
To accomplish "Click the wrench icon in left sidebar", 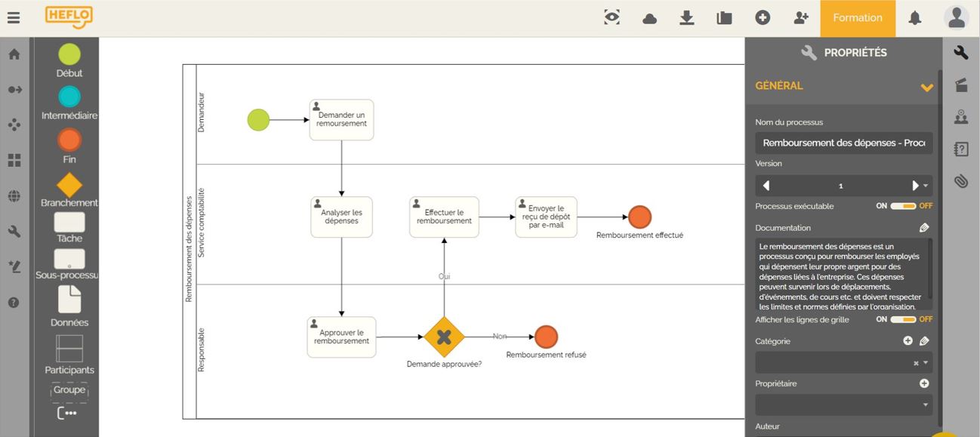I will pos(14,231).
